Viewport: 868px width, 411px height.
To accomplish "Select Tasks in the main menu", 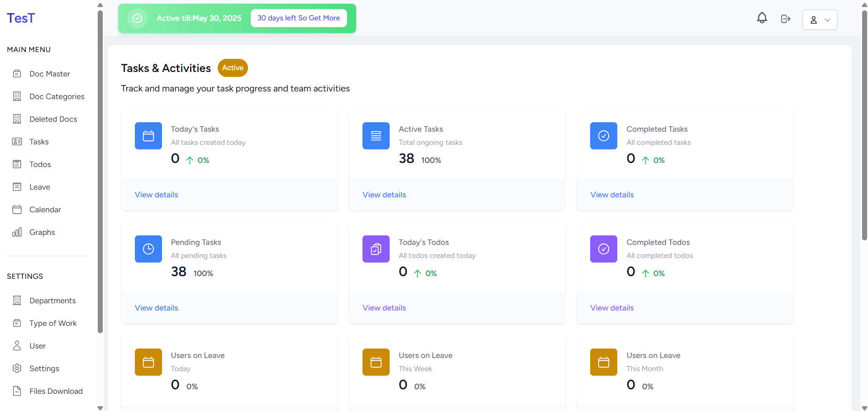I will [39, 142].
